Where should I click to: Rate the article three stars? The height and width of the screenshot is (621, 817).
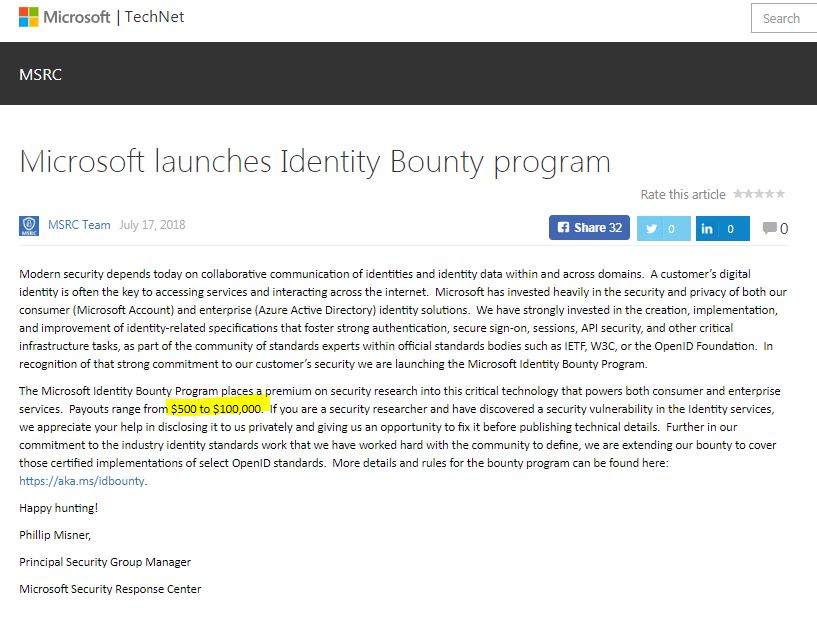point(759,194)
